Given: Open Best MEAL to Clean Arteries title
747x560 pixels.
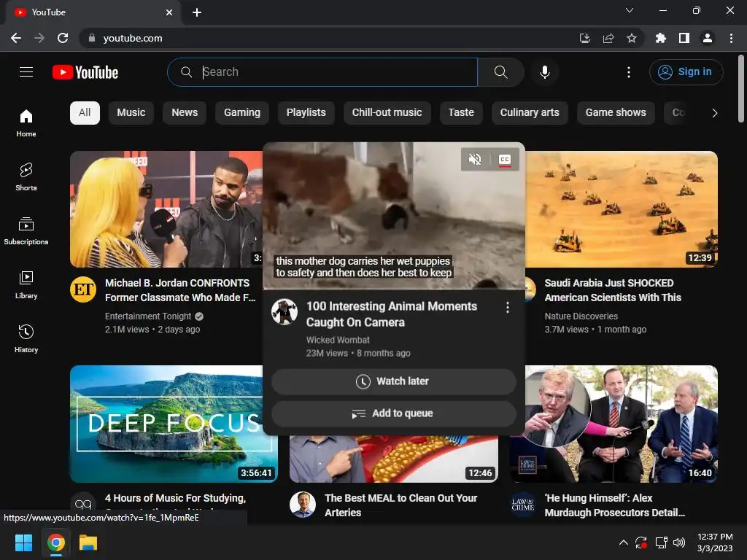Looking at the screenshot, I should pos(400,505).
